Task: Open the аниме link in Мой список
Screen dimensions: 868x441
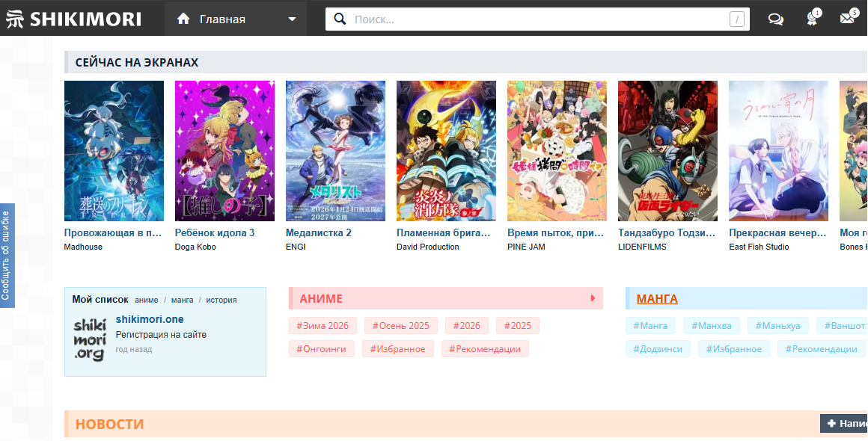Action: [147, 300]
